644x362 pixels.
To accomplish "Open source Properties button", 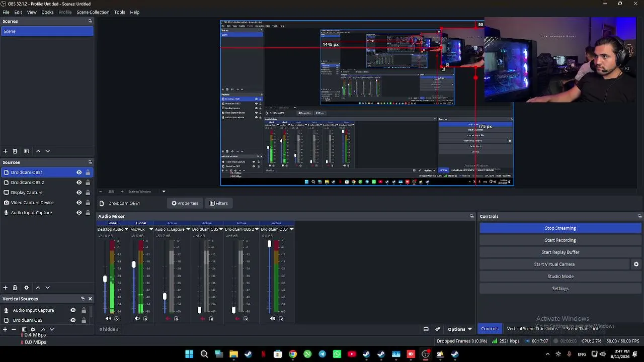I will click(x=185, y=203).
